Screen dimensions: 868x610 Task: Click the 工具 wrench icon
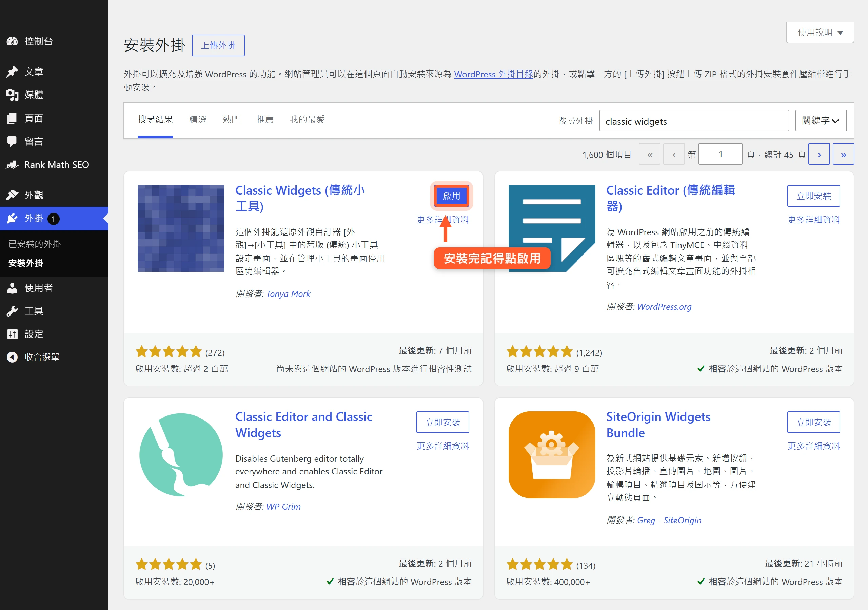(12, 311)
